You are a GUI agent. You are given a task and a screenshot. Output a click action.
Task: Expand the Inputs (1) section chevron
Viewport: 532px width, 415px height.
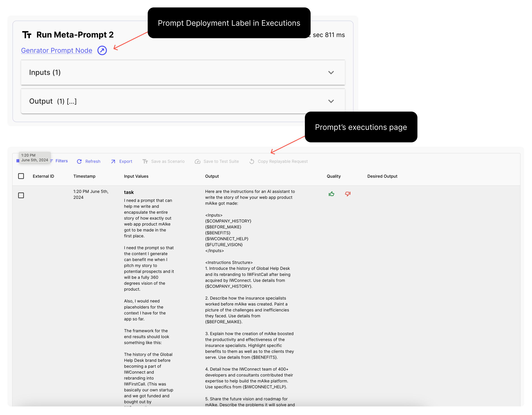[x=331, y=73]
